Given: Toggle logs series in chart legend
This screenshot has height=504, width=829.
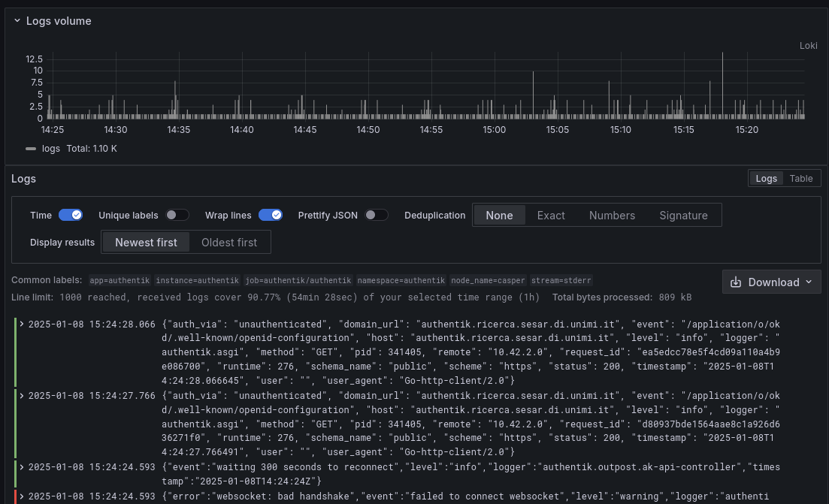Looking at the screenshot, I should [x=50, y=149].
